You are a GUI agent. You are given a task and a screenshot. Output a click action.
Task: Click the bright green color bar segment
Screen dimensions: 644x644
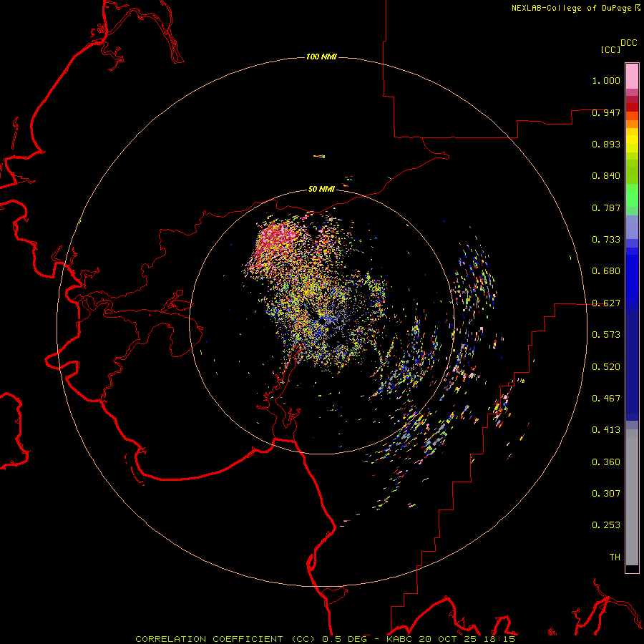pyautogui.click(x=632, y=195)
